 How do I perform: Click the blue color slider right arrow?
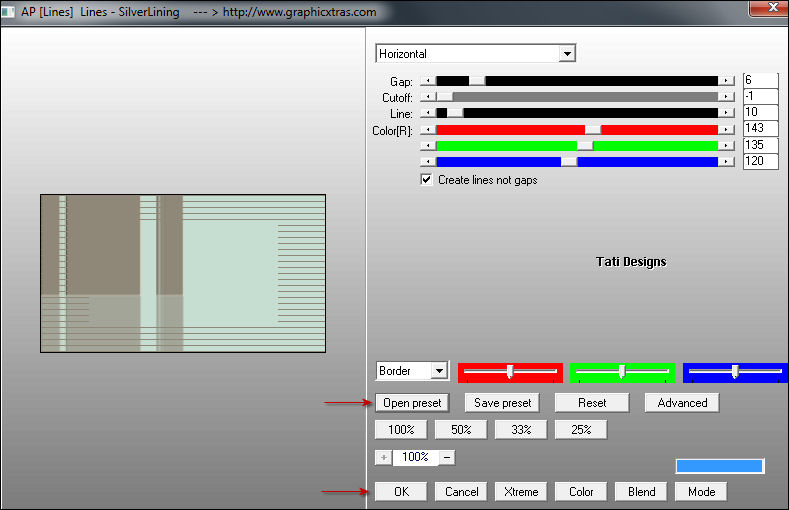pyautogui.click(x=725, y=161)
